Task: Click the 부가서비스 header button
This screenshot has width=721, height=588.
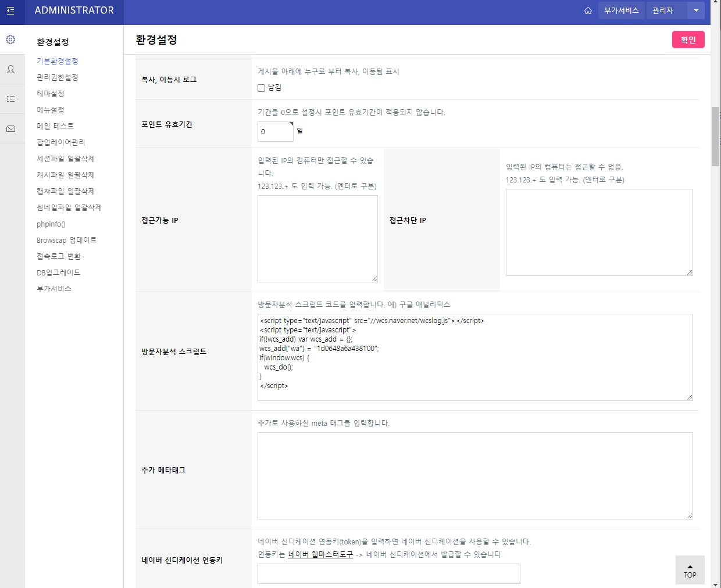Action: click(x=621, y=10)
